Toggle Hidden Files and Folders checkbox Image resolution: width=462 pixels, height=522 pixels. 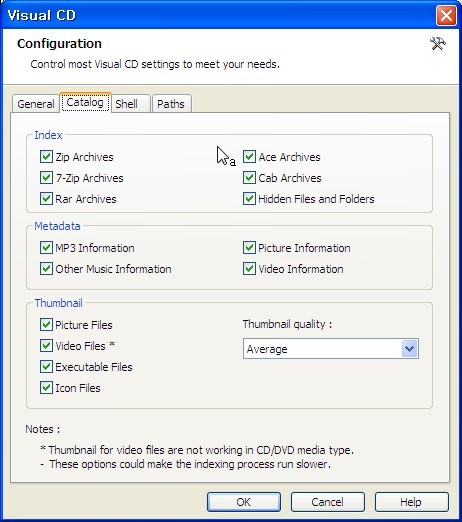249,199
